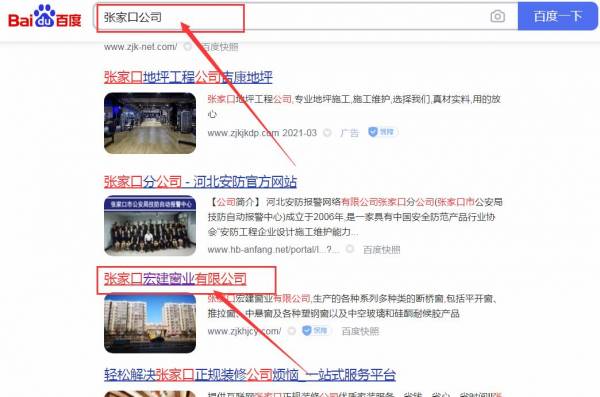Click the 保障 shield badge after www.zjkhjcy.com

[316, 331]
